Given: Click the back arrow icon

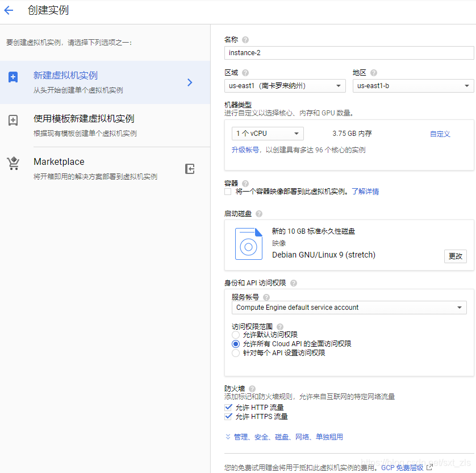Looking at the screenshot, I should click(9, 10).
